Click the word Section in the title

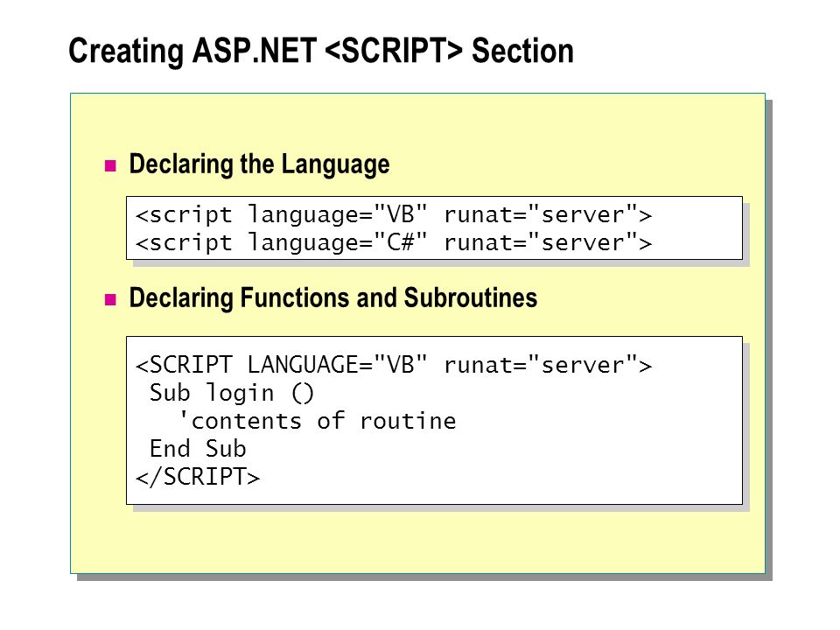(522, 51)
